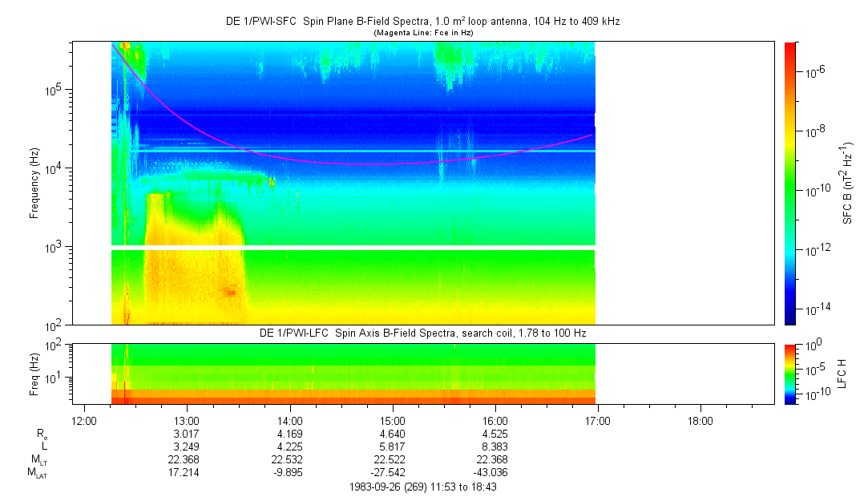Click the date range text 1983-09-26
The width and height of the screenshot is (868, 497).
424,487
